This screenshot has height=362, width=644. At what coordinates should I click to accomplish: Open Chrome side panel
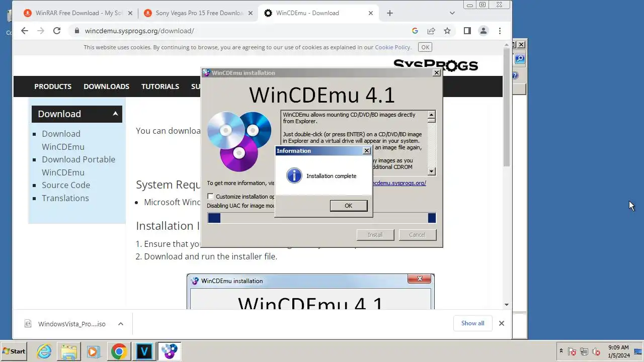tap(467, 31)
